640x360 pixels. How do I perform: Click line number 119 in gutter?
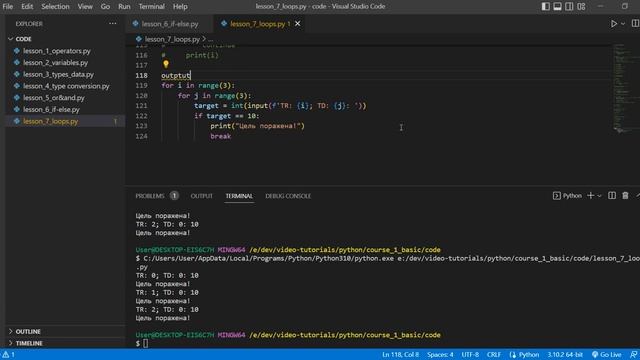(x=141, y=86)
